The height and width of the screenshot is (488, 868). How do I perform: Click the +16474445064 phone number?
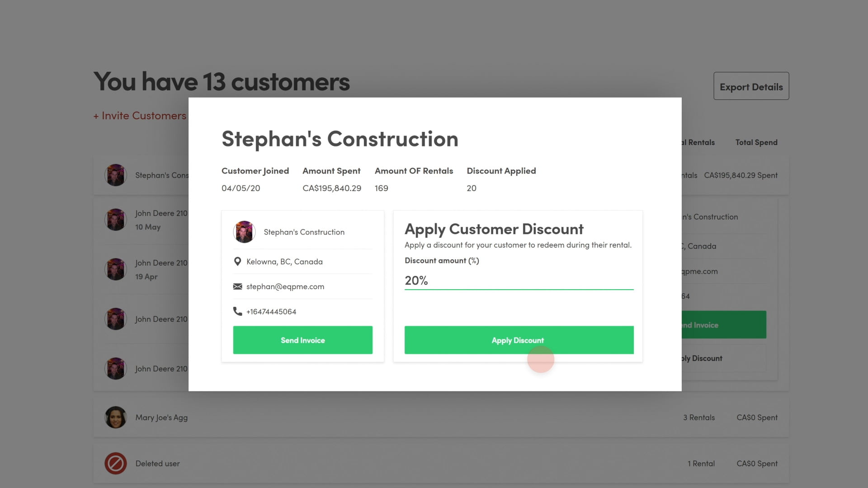pos(271,312)
